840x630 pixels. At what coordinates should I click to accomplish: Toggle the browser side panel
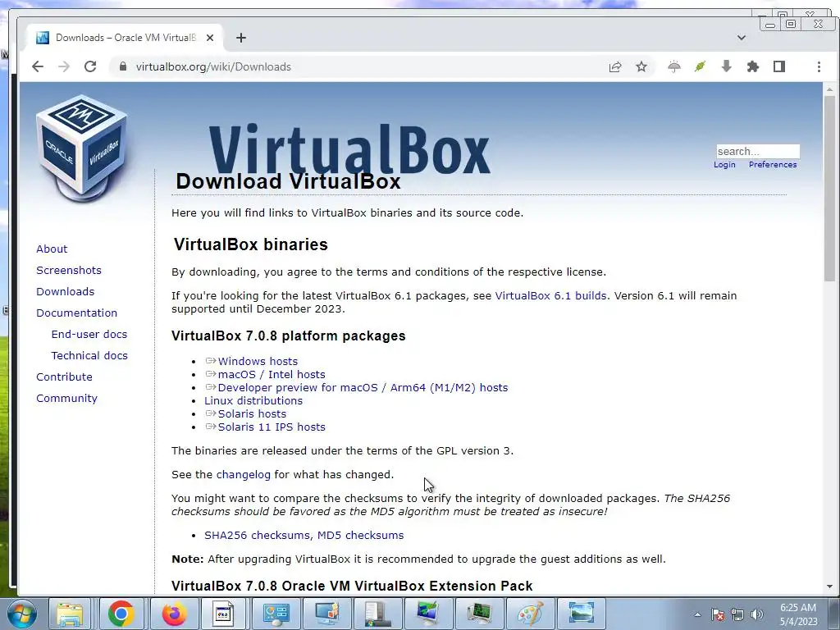(779, 66)
